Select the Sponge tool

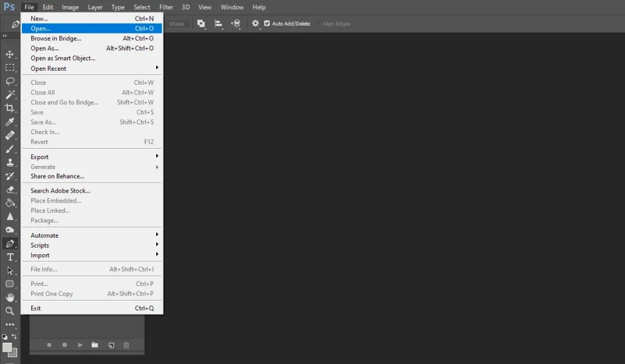click(10, 230)
